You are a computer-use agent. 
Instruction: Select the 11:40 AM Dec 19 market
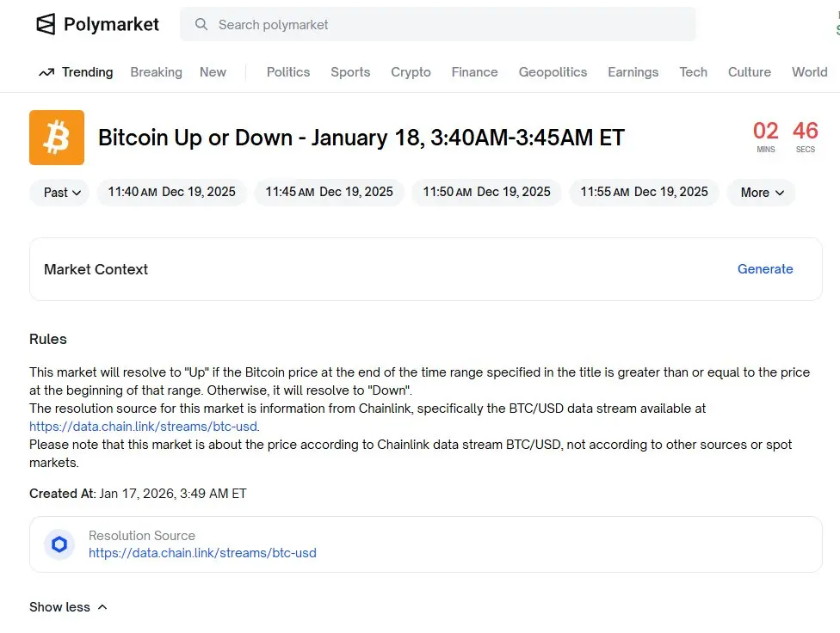tap(171, 193)
